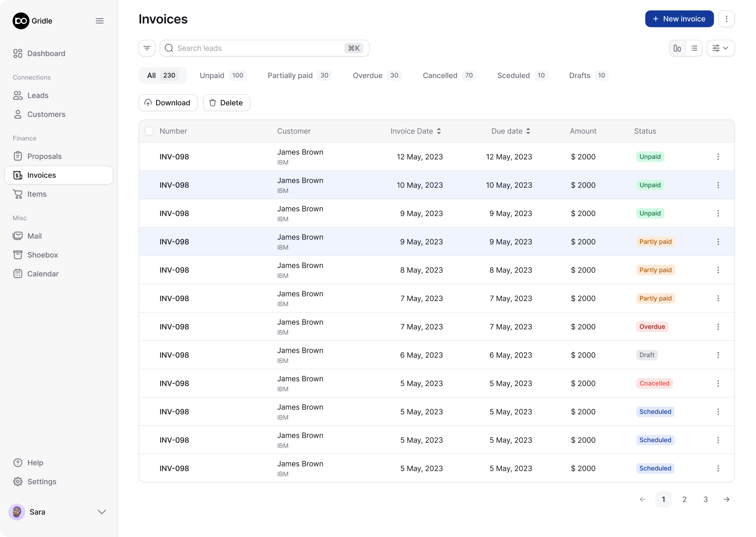The image size is (756, 537).
Task: Click the filter icon beside search box
Action: tap(147, 48)
